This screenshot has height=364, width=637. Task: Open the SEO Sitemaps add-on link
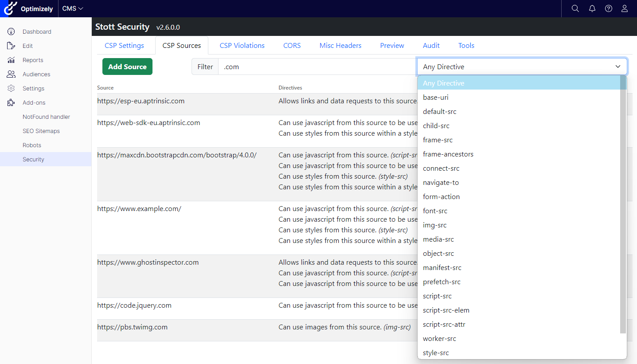pyautogui.click(x=41, y=131)
